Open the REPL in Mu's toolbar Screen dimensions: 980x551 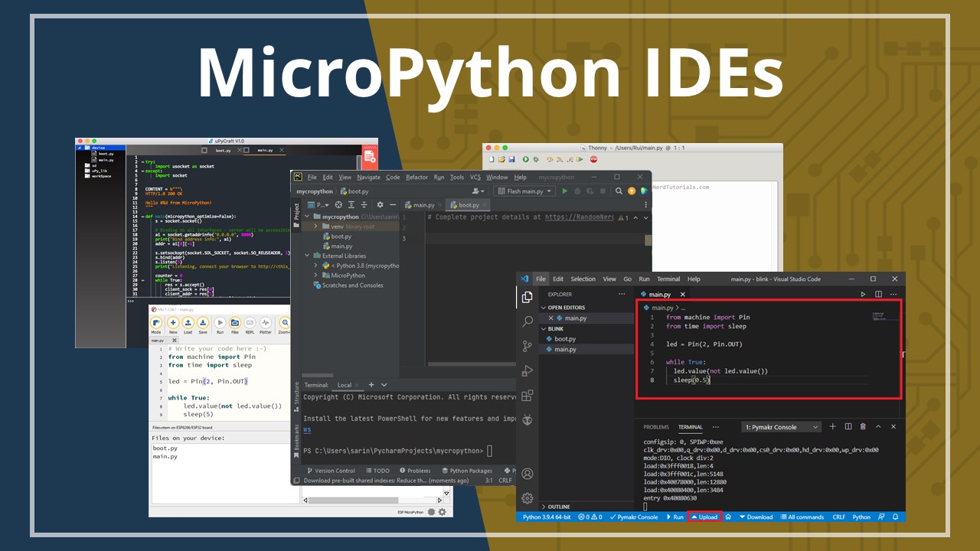tap(250, 323)
